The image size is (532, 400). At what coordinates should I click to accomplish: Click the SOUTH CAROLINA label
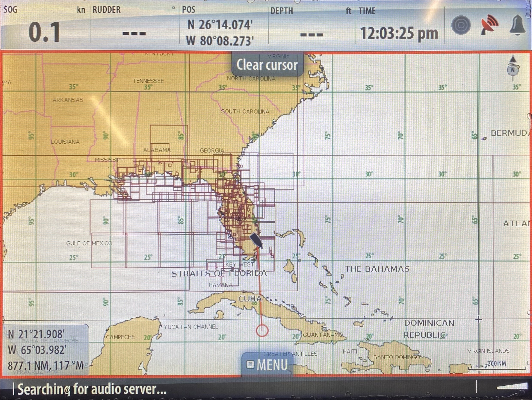point(245,111)
